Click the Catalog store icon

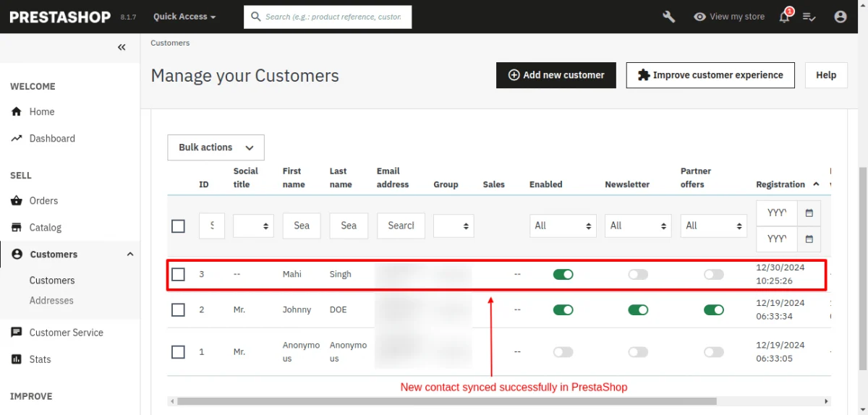pyautogui.click(x=17, y=227)
